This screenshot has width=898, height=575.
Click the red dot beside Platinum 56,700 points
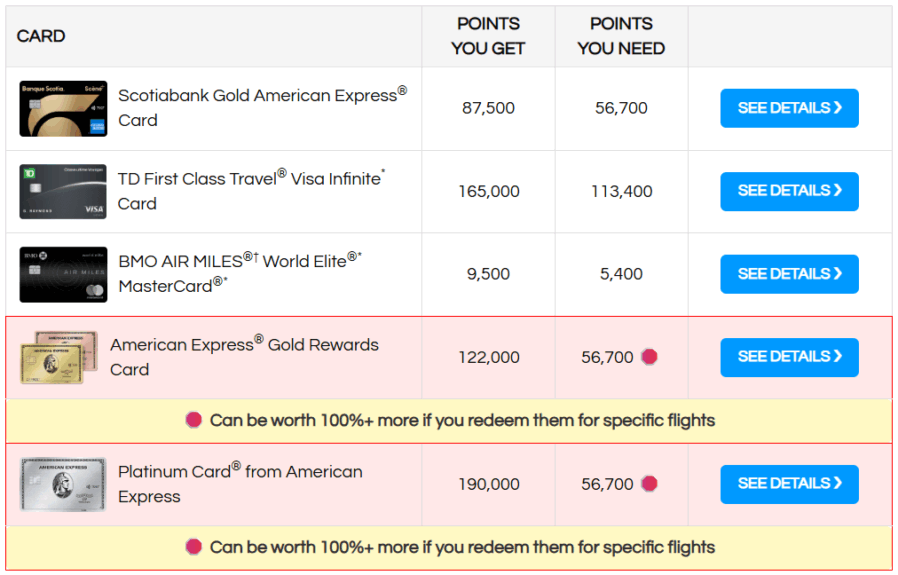click(x=649, y=484)
